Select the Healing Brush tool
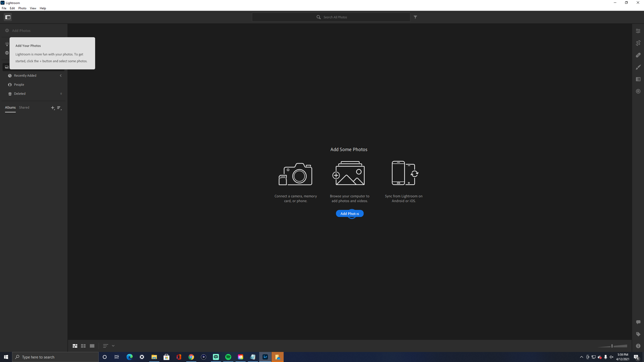 coord(638,55)
